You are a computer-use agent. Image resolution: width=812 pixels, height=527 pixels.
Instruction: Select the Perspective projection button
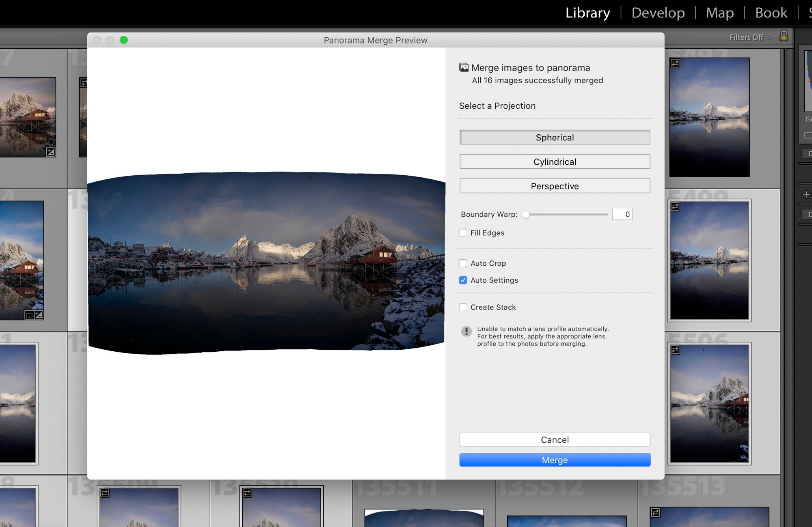pyautogui.click(x=555, y=186)
